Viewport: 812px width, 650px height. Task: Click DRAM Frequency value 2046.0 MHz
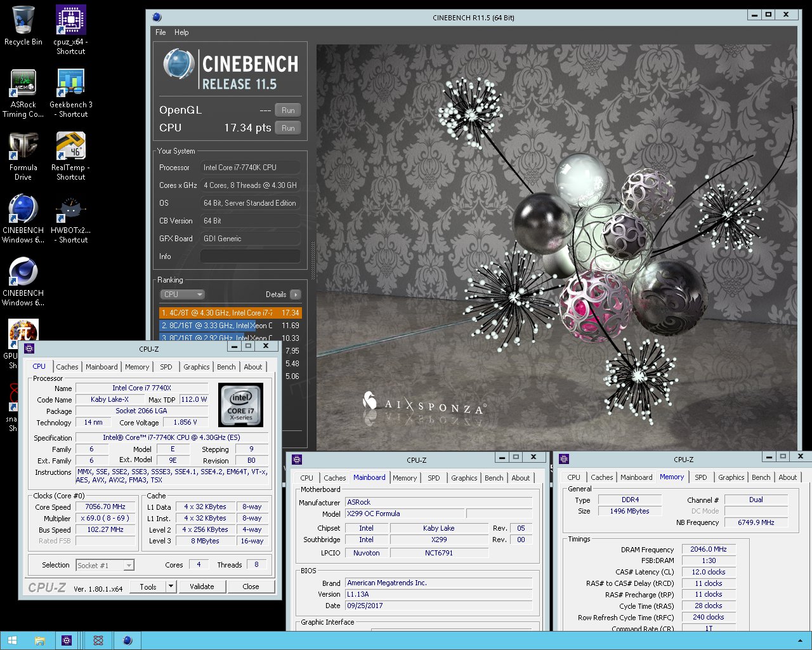pyautogui.click(x=709, y=549)
